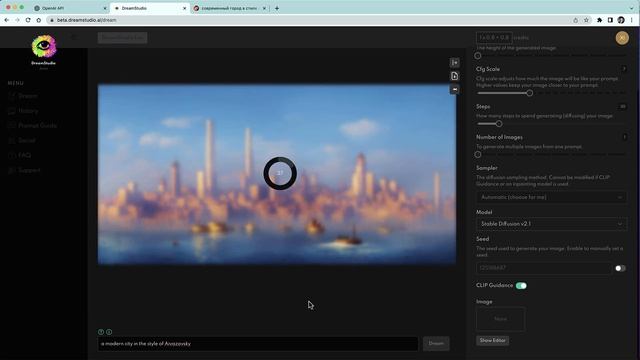Click the DreamStudio eye logo

tap(44, 46)
